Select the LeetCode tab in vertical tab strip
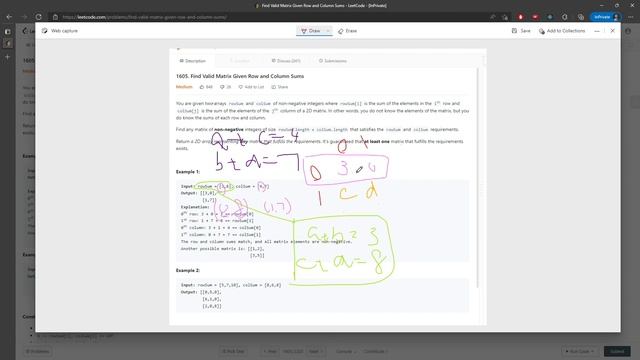The width and height of the screenshot is (640, 360). (7, 44)
